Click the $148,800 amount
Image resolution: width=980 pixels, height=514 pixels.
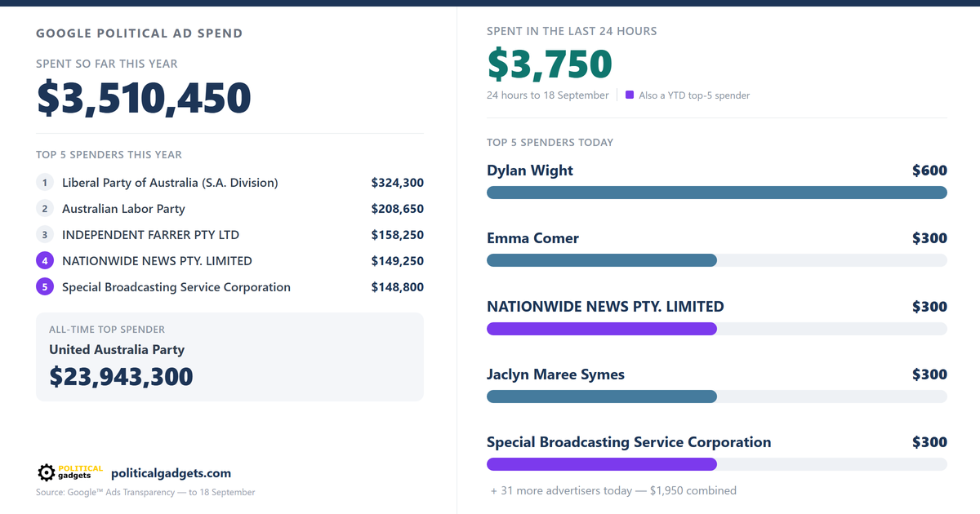[x=398, y=287]
